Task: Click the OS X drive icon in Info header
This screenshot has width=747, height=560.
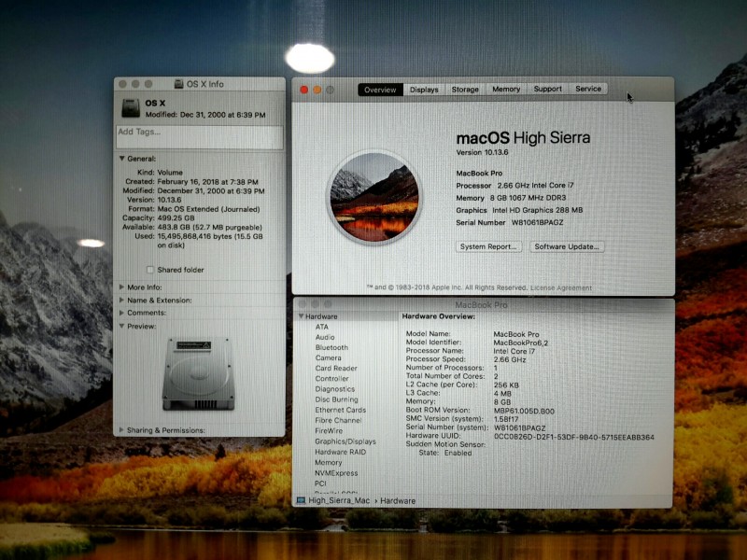Action: click(x=130, y=108)
